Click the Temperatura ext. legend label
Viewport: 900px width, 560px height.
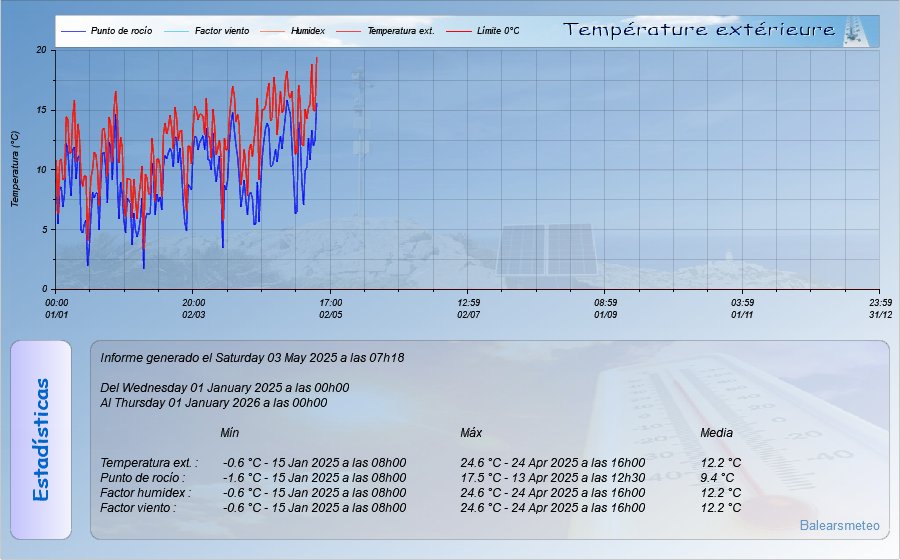pyautogui.click(x=401, y=31)
